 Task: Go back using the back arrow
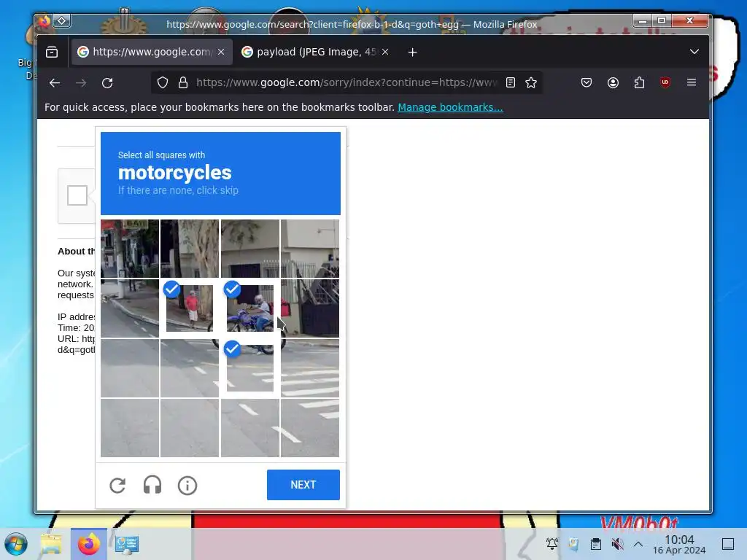[x=55, y=83]
